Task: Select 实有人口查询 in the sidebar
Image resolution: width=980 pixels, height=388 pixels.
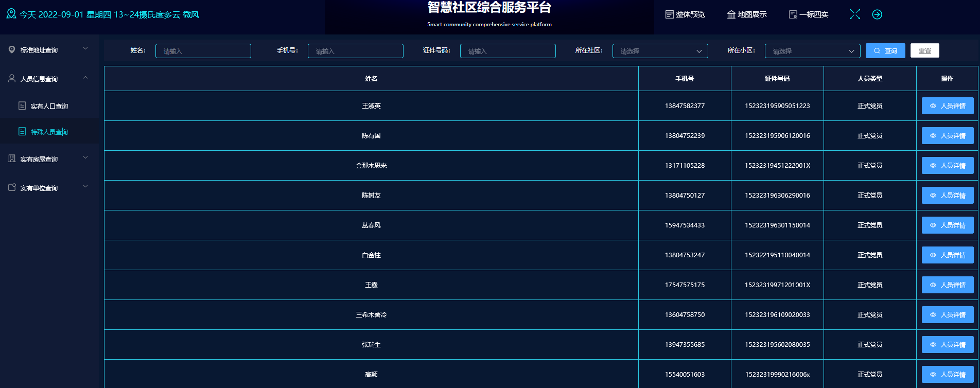Action: [49, 106]
